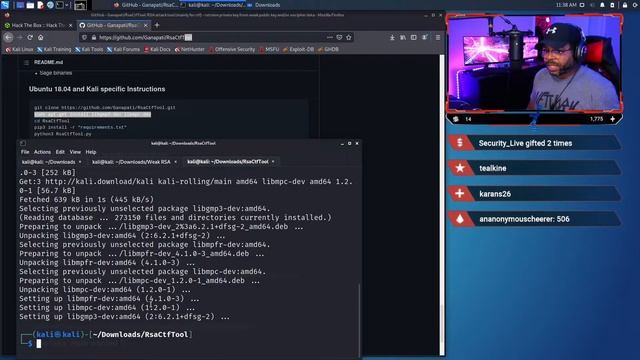This screenshot has width=640, height=360.
Task: Open a new Firefox tab
Action: point(157,25)
